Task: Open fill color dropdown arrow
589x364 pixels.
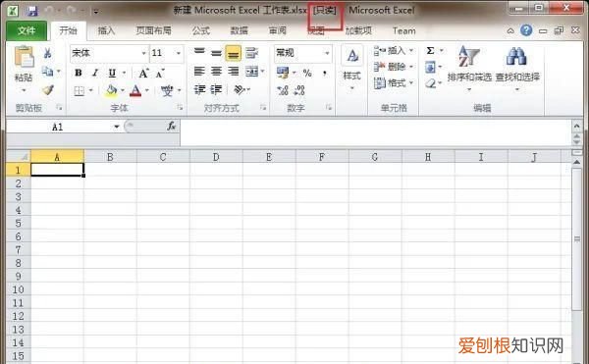Action: tap(123, 90)
